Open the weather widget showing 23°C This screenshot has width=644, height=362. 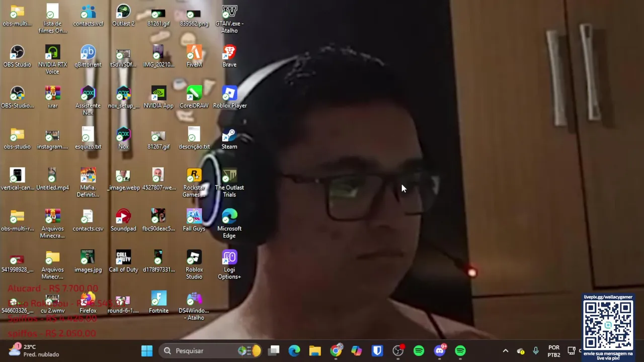coord(34,350)
